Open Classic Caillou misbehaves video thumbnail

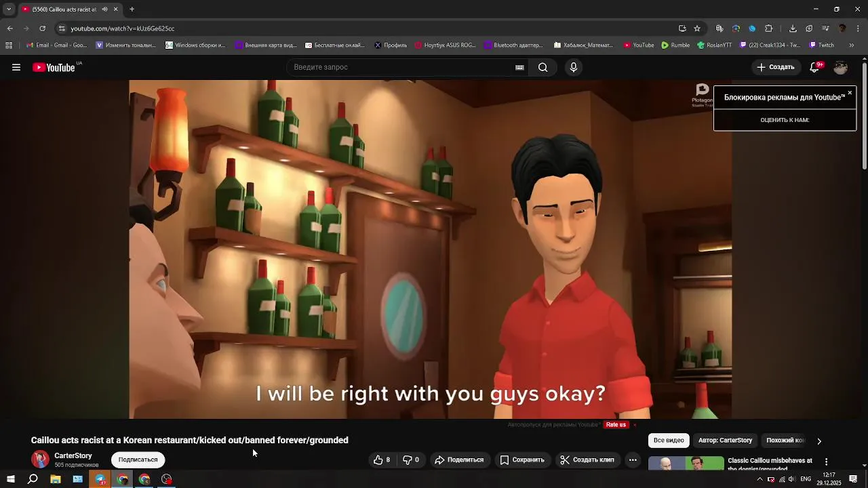(x=686, y=464)
